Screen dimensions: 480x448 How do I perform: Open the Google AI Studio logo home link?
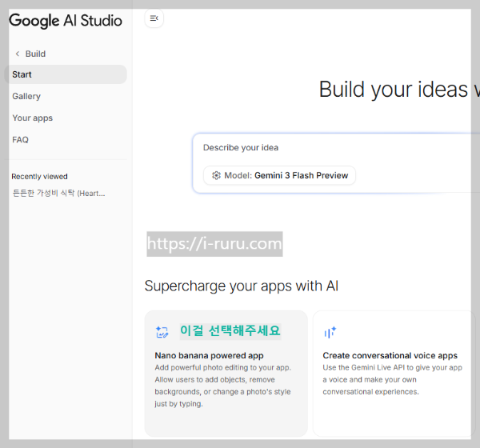point(66,21)
